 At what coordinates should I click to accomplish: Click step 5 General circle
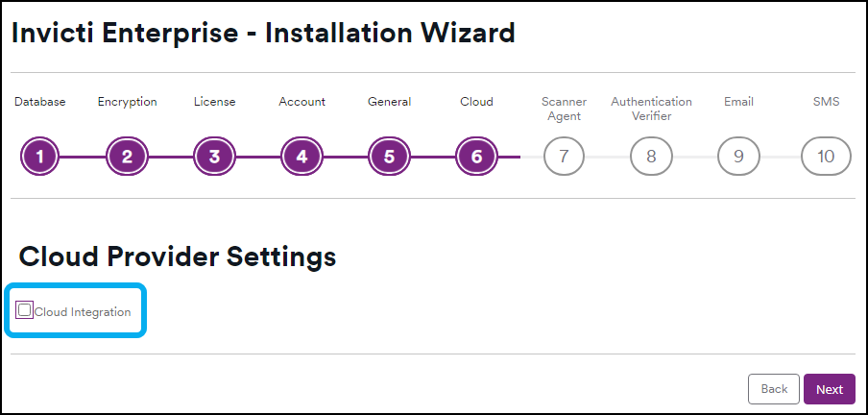pyautogui.click(x=389, y=157)
